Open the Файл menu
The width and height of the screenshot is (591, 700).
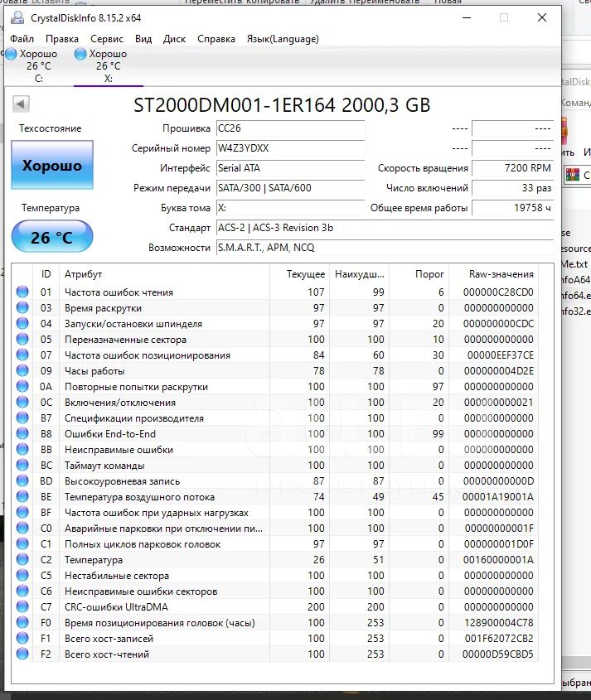pyautogui.click(x=22, y=39)
